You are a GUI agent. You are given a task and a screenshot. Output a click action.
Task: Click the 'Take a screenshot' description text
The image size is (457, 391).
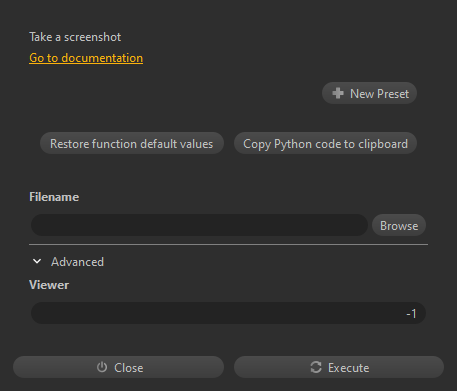[75, 37]
